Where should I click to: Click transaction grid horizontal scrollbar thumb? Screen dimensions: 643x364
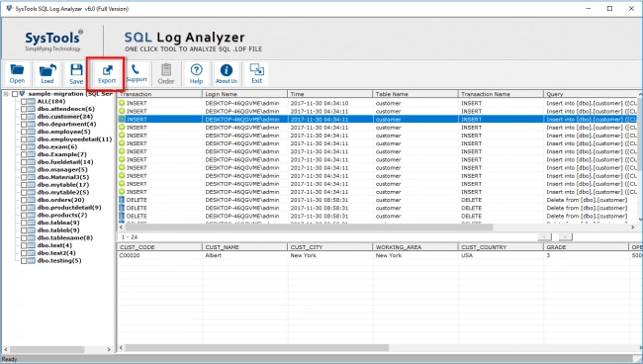click(x=309, y=227)
